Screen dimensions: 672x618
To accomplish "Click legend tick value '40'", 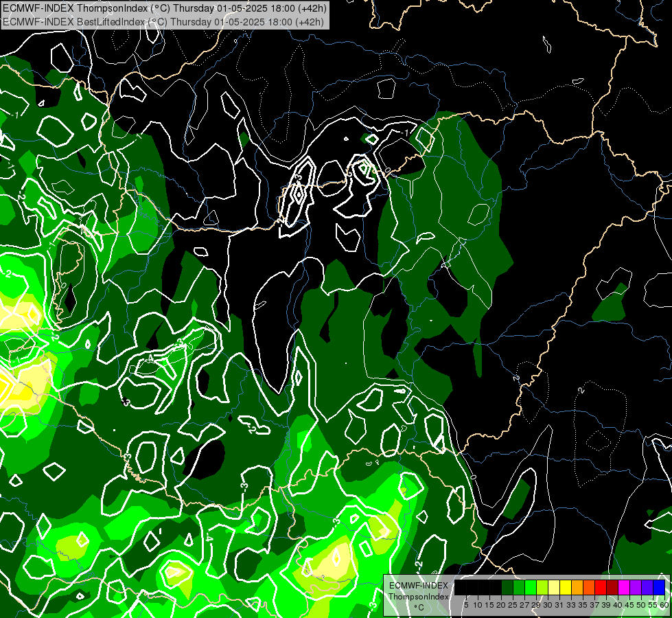I will (x=618, y=605).
